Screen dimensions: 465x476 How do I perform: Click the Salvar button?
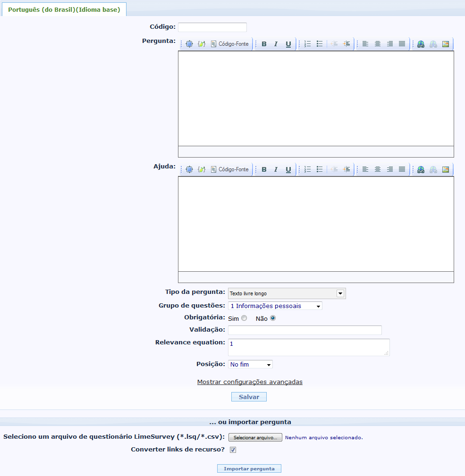[249, 397]
